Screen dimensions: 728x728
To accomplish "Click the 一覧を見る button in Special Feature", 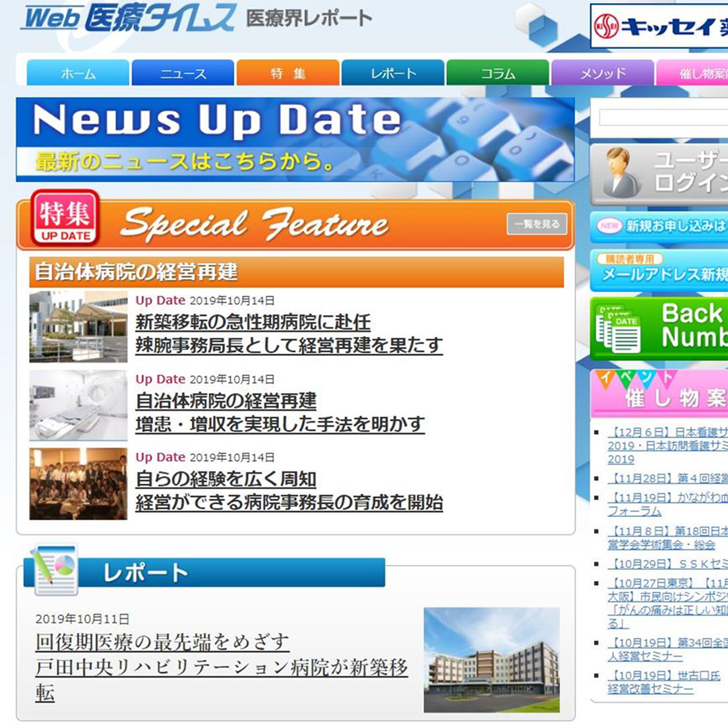I will pos(537,224).
